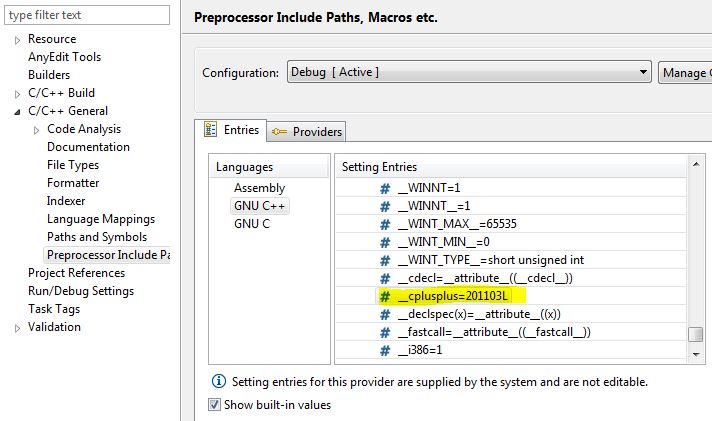Expand the Code Analysis node

click(37, 129)
